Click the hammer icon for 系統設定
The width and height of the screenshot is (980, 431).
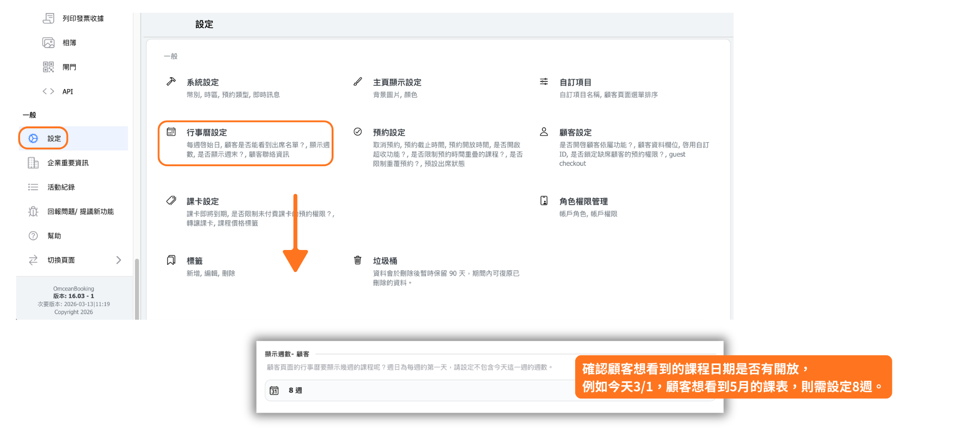click(171, 81)
